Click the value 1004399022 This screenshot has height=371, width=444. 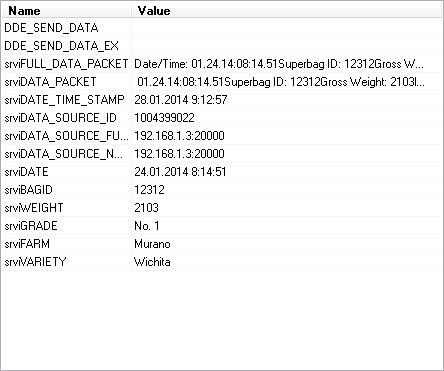(164, 118)
